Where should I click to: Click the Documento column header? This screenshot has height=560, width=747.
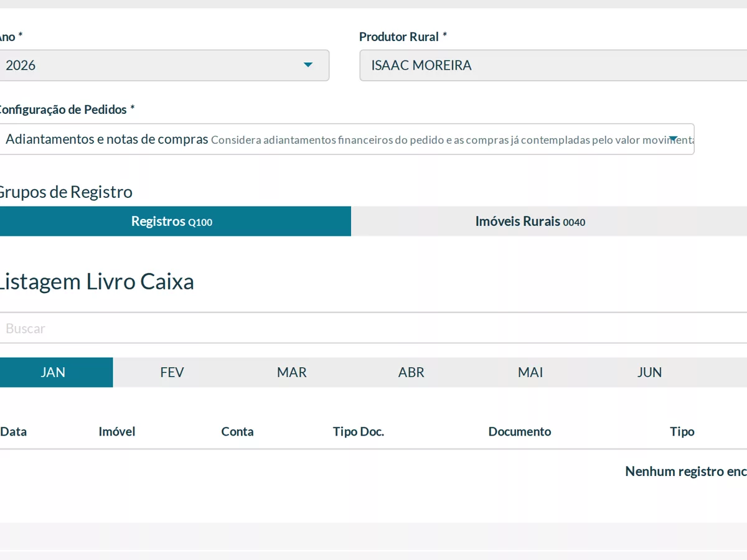point(520,431)
